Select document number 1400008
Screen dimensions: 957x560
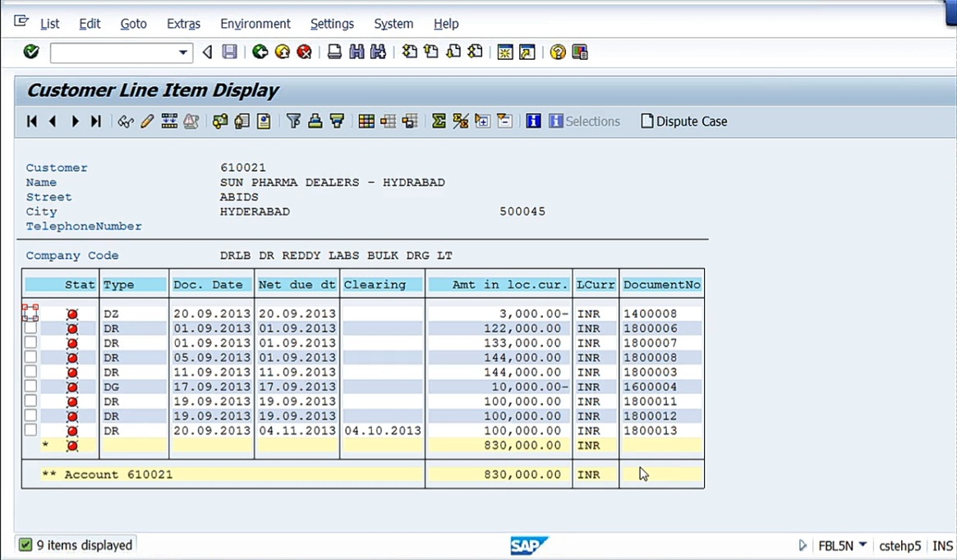[x=650, y=314]
